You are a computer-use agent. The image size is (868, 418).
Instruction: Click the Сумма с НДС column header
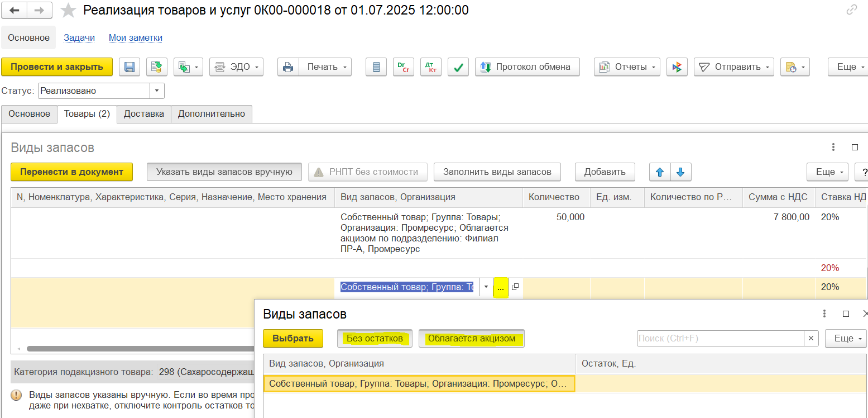tap(779, 197)
